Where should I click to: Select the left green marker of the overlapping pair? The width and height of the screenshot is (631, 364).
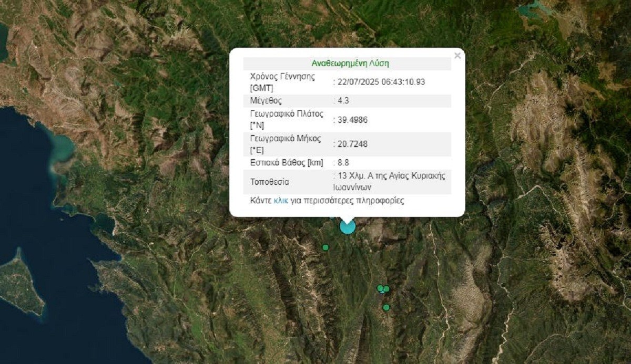click(380, 288)
